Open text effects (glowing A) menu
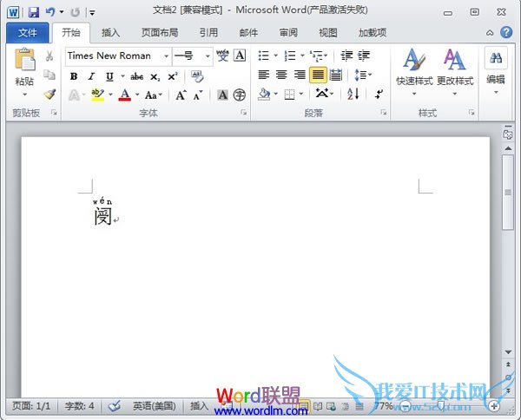 tap(74, 95)
